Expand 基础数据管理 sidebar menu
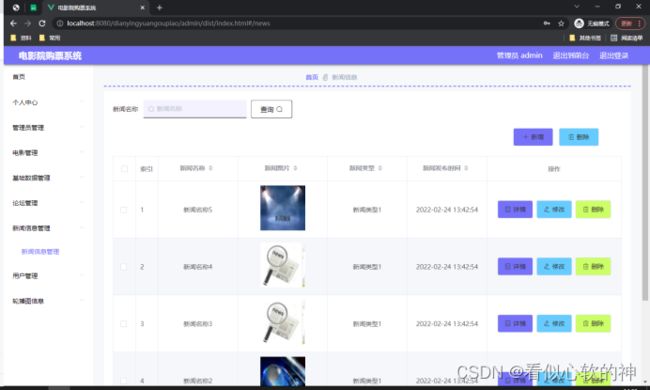This screenshot has height=390, width=650. pyautogui.click(x=48, y=178)
